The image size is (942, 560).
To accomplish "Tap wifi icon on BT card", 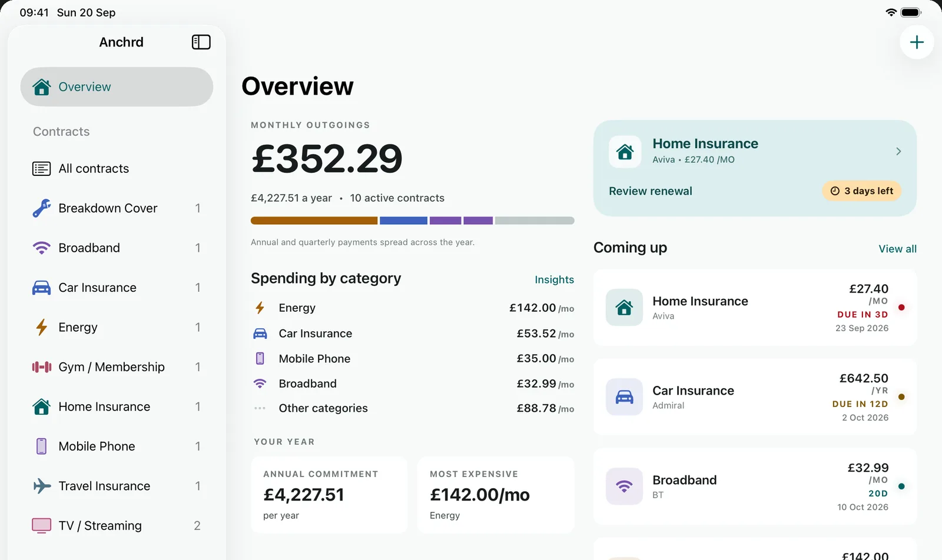I will (624, 486).
